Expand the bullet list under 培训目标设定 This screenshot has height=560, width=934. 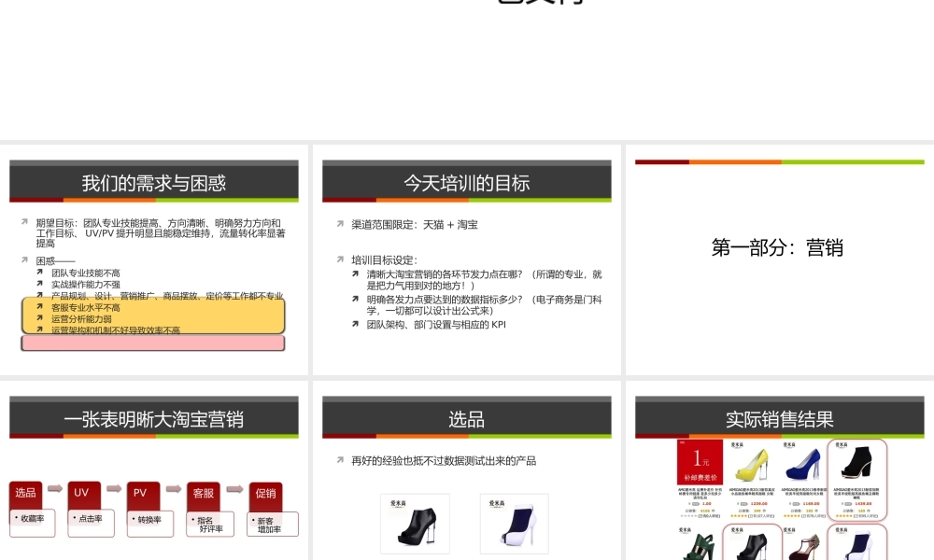(339, 259)
